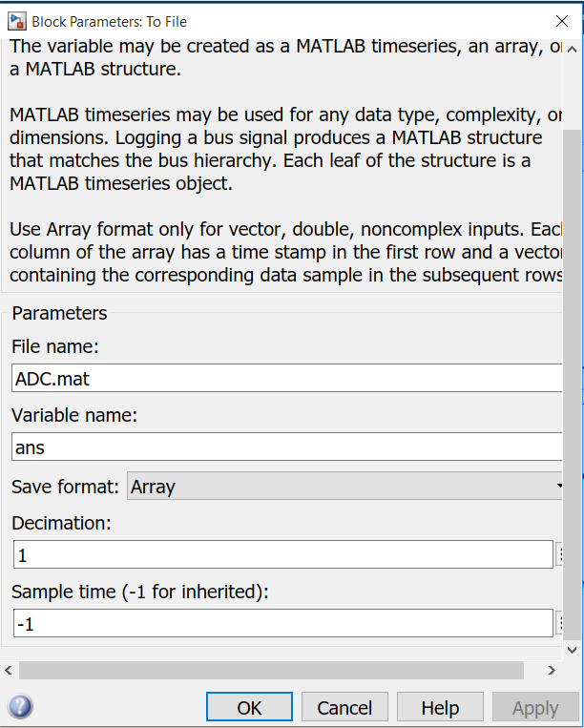
Task: Click the File name field containing ADC.mat
Action: (286, 378)
